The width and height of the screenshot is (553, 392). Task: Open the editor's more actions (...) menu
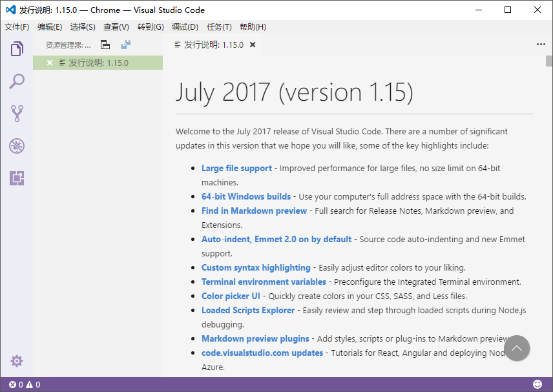point(541,45)
